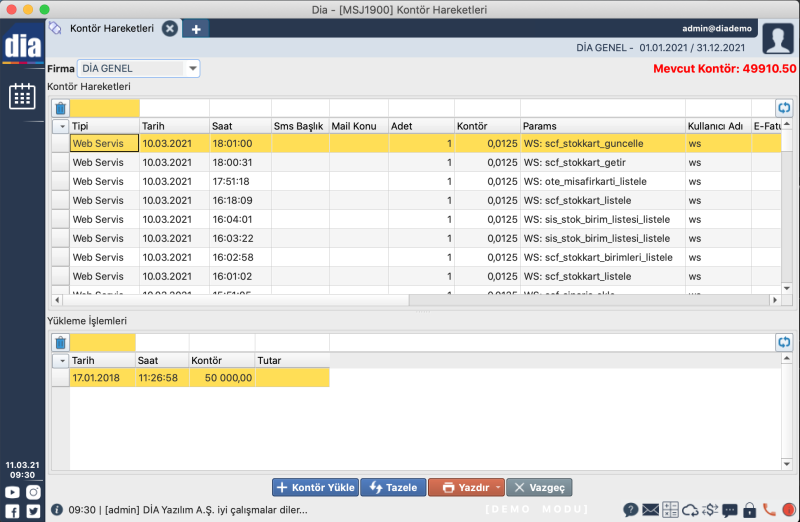Select the Kontör Hareketleri tab
The image size is (800, 522).
pos(112,29)
